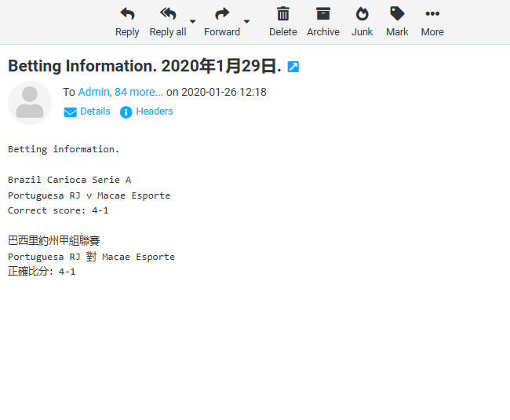Archive this email message
Viewport: 510px width, 420px height.
click(x=322, y=21)
